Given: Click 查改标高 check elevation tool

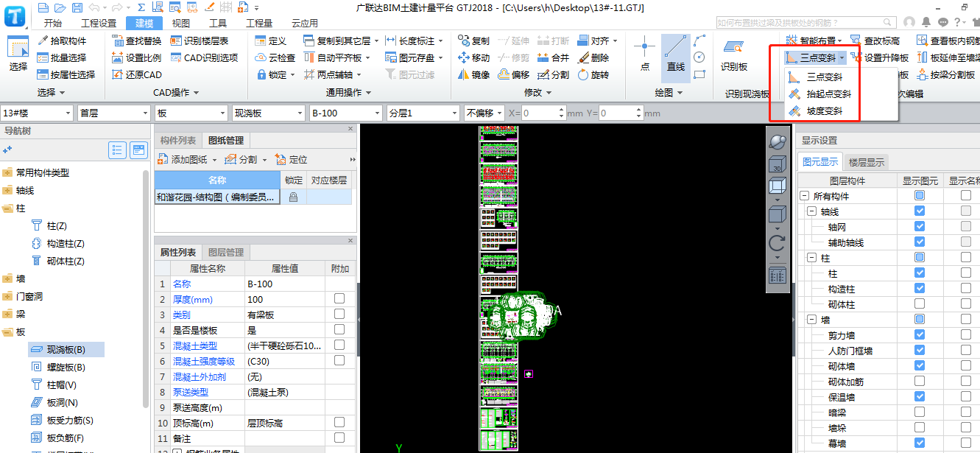Looking at the screenshot, I should pos(875,41).
